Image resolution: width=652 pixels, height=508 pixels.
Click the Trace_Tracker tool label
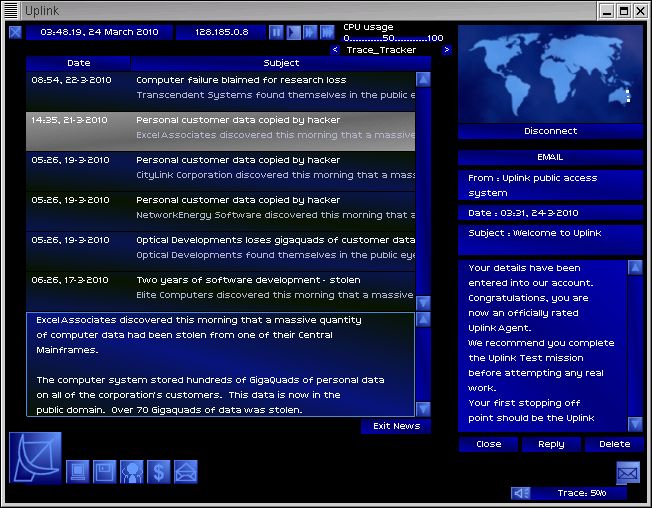381,50
